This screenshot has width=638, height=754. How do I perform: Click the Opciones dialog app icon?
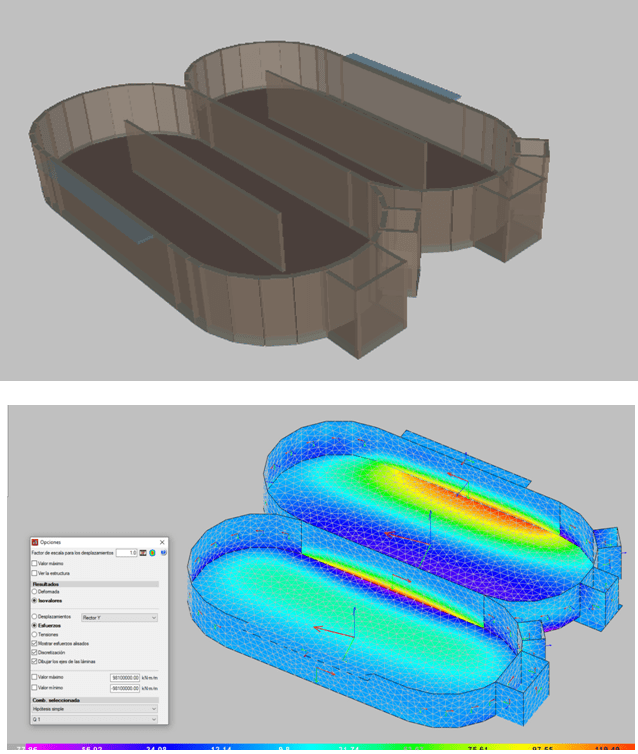[x=35, y=542]
